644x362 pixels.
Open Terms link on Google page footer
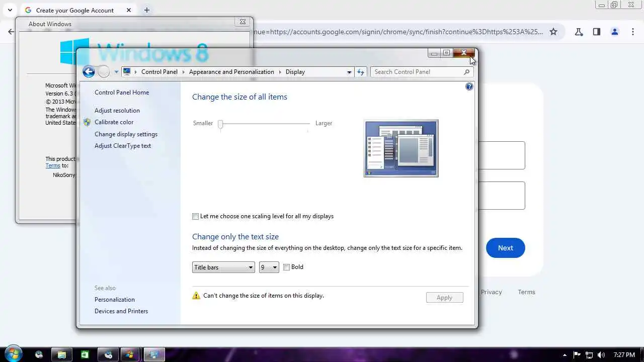click(527, 292)
